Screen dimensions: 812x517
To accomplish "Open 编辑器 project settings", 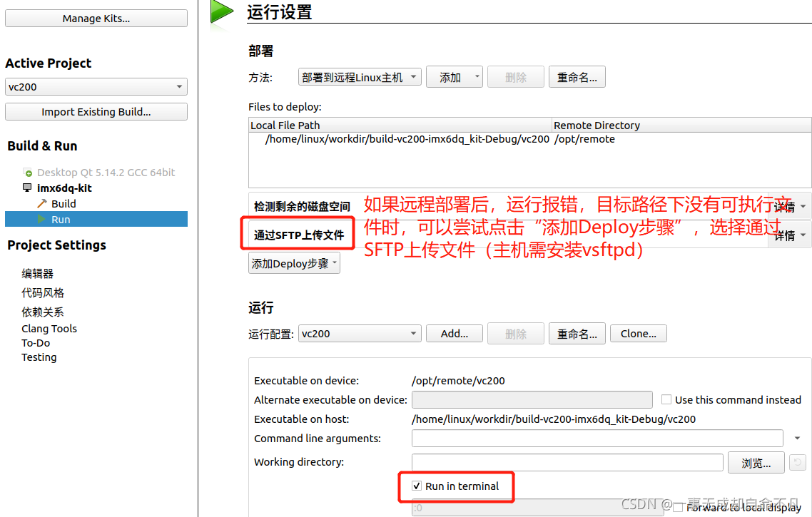I will pyautogui.click(x=37, y=273).
